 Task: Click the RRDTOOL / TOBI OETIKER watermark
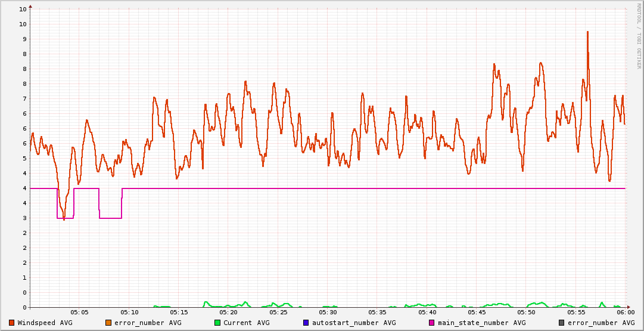tap(639, 35)
